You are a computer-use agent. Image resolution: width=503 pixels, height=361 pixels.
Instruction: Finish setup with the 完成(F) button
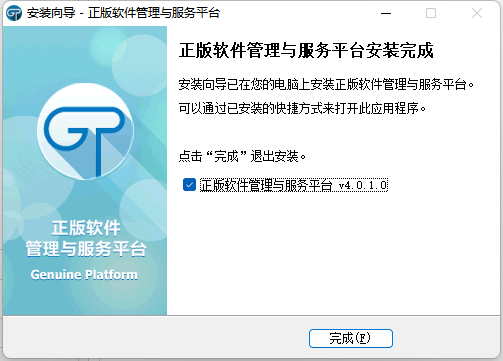click(351, 338)
